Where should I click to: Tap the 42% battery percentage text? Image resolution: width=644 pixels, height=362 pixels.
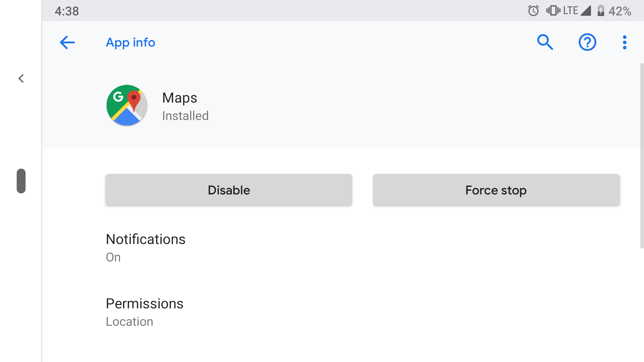620,11
